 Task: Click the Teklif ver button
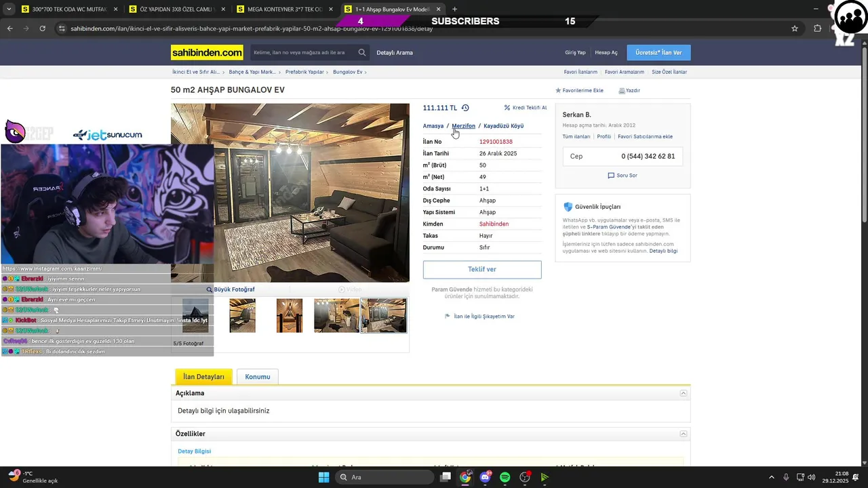(x=482, y=269)
